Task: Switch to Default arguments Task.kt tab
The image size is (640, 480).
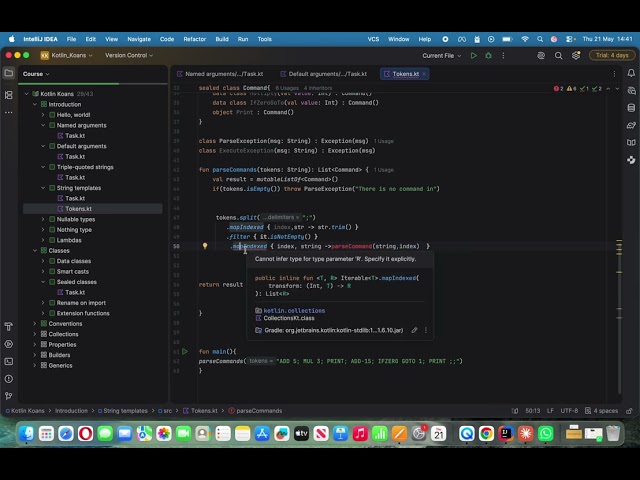Action: point(324,74)
